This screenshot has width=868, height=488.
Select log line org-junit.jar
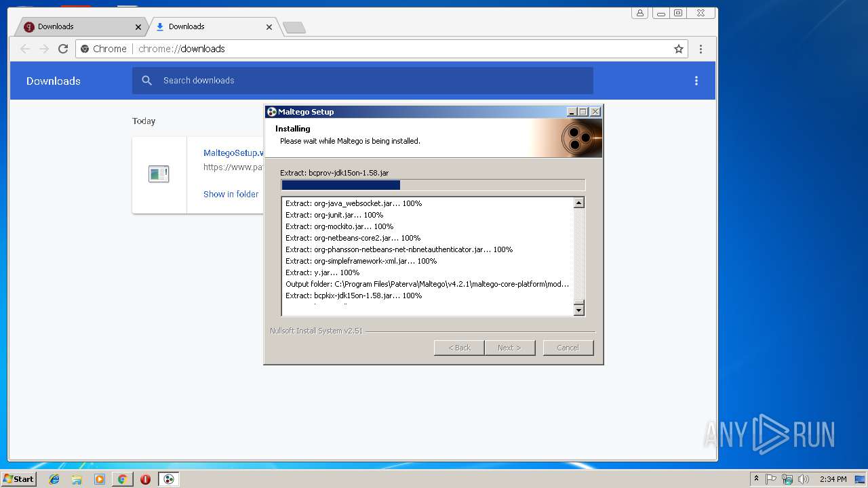tap(334, 215)
